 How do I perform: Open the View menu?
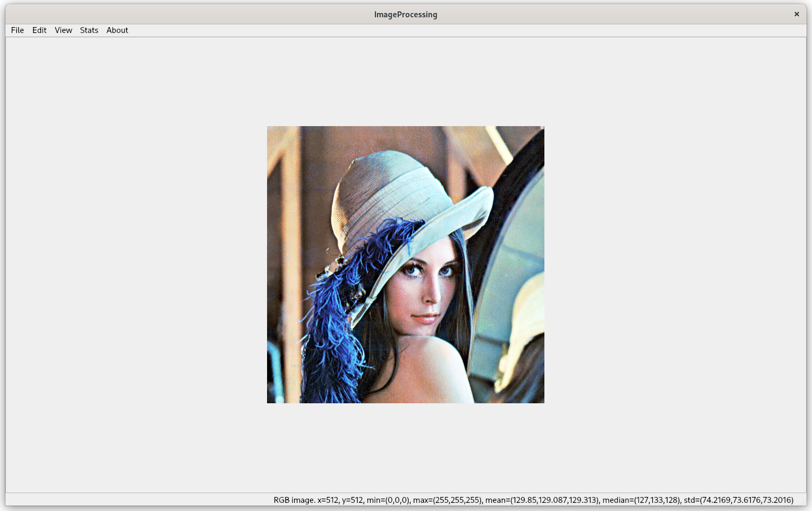click(63, 30)
